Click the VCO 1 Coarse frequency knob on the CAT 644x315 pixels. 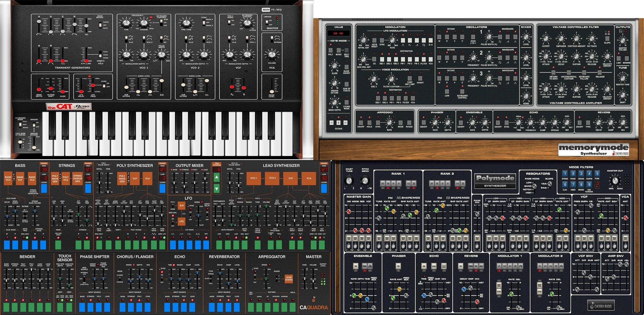[x=144, y=23]
